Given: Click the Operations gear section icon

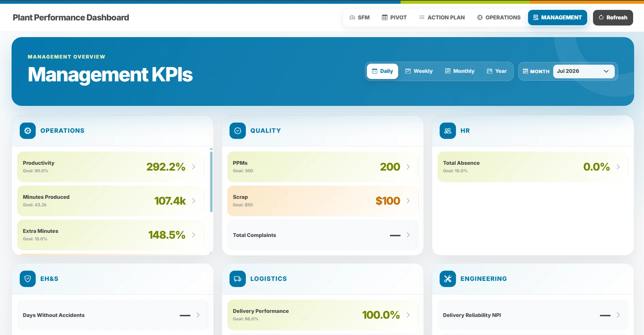Looking at the screenshot, I should click(x=28, y=131).
